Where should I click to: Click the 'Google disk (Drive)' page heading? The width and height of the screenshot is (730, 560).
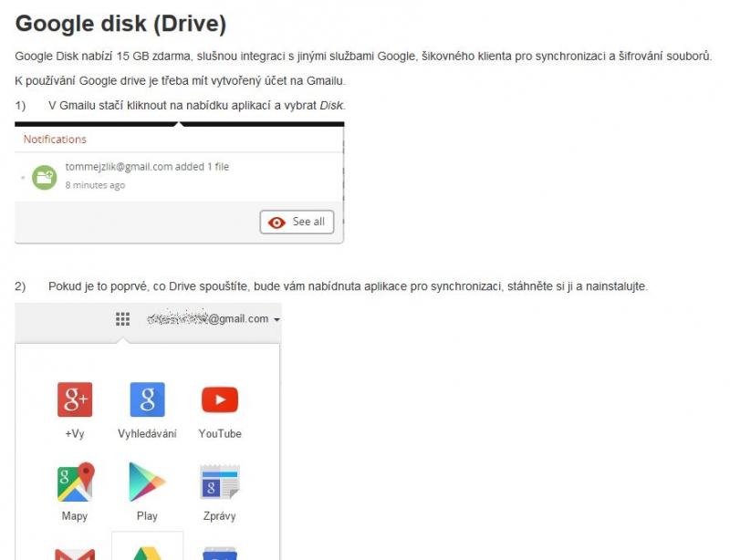click(121, 24)
